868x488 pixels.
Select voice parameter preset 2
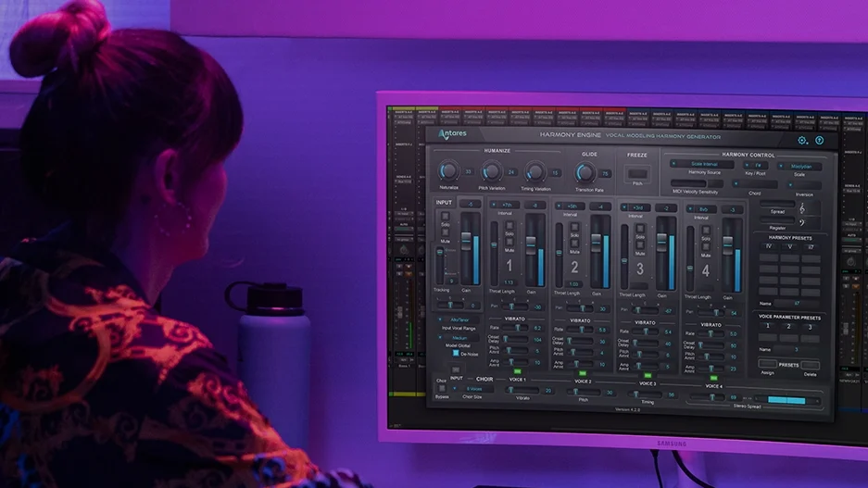pos(788,326)
